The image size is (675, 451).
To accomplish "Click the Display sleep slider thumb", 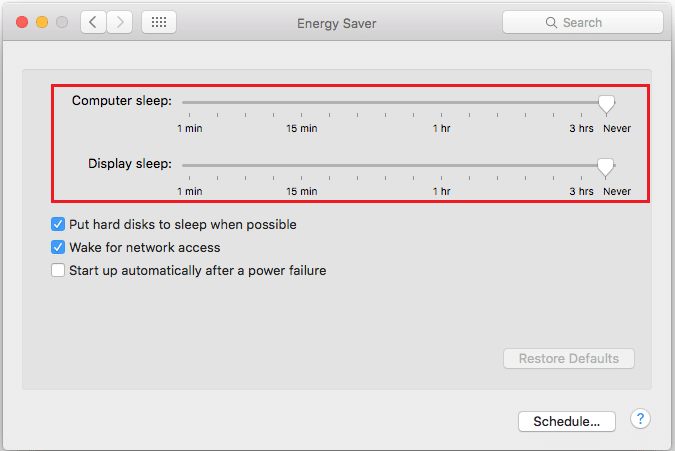I will [605, 164].
